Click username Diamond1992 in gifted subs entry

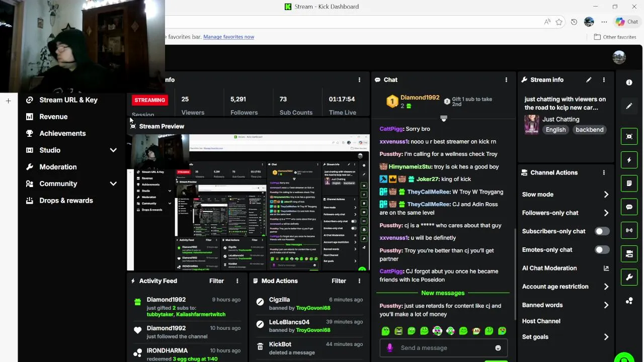tap(166, 300)
